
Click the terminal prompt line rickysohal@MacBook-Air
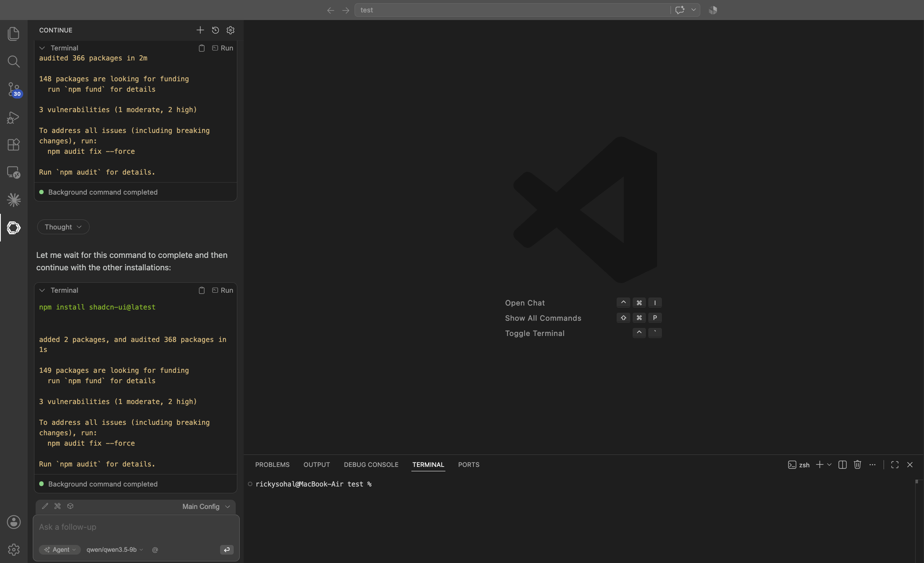point(313,484)
